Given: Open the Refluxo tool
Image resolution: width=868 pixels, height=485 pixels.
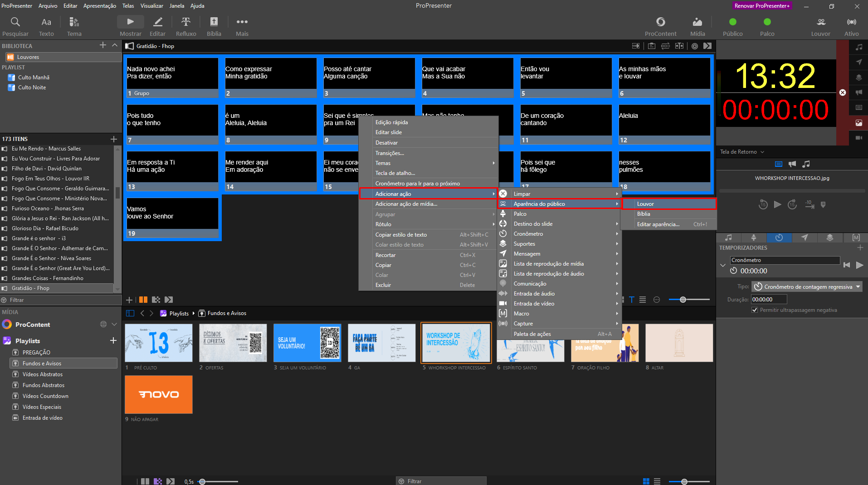Looking at the screenshot, I should 186,26.
